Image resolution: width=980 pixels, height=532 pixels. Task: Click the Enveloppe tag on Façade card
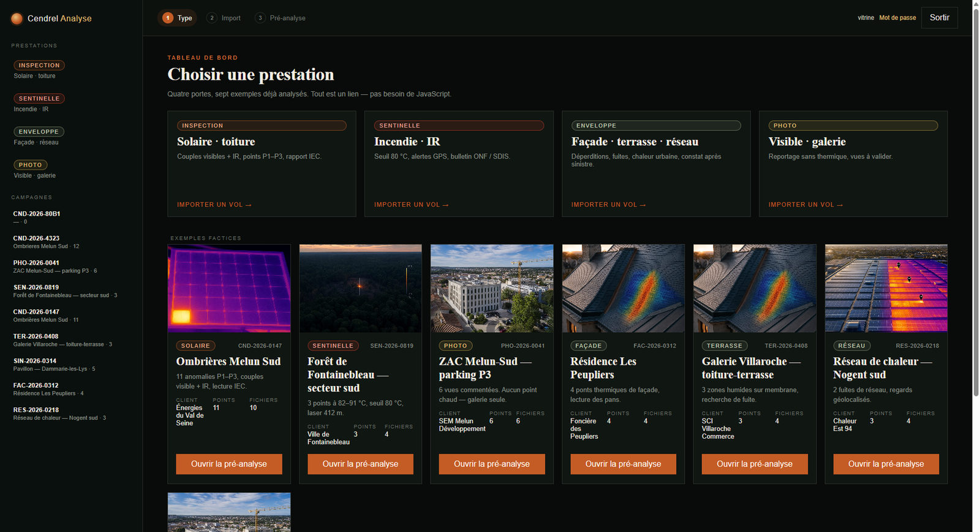(x=656, y=126)
